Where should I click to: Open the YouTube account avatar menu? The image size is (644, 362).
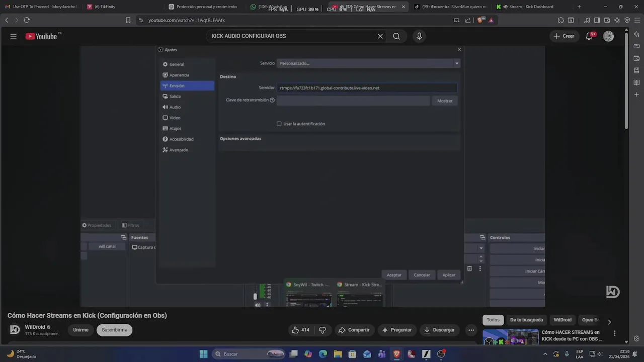(608, 36)
